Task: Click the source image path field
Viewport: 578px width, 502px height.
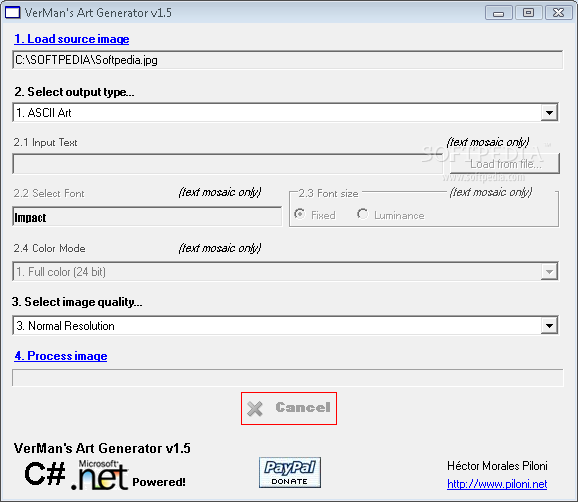Action: pos(288,60)
